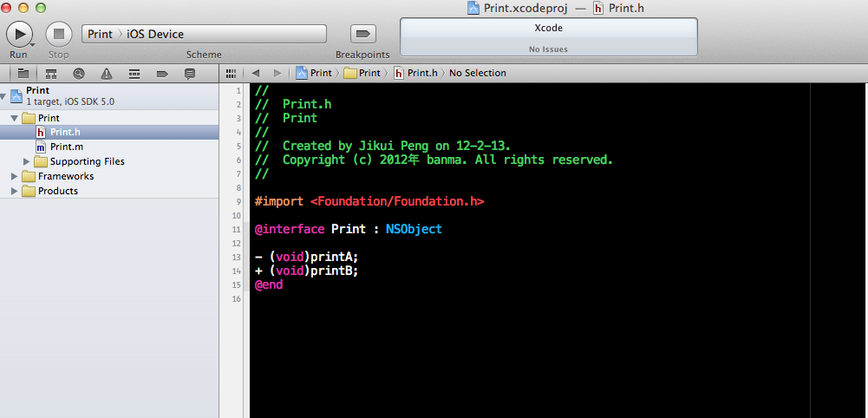
Task: Click the Copyright comment line
Action: coord(434,160)
